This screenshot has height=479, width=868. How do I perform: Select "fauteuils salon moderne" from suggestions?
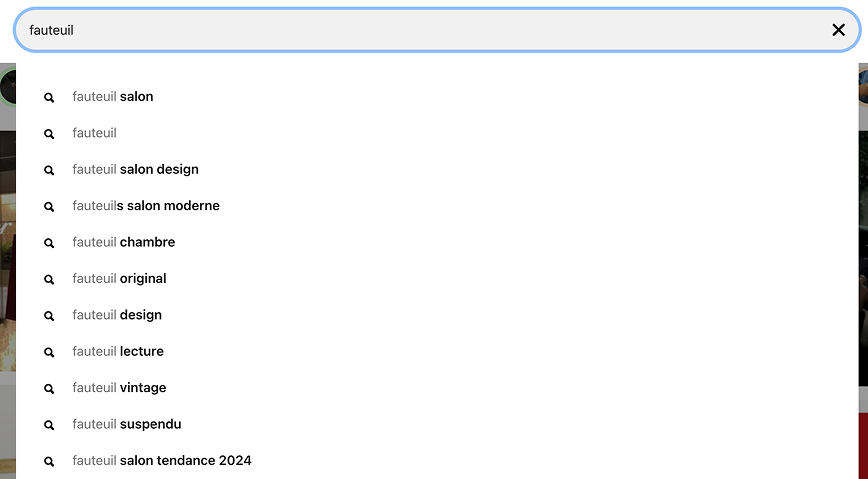146,206
